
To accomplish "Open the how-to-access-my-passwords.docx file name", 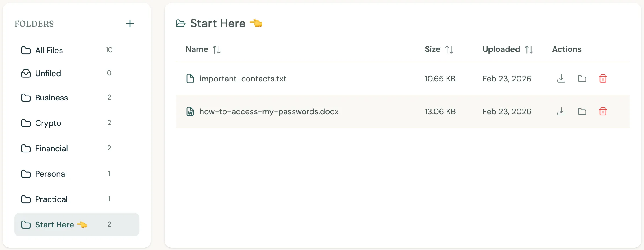I will click(269, 111).
